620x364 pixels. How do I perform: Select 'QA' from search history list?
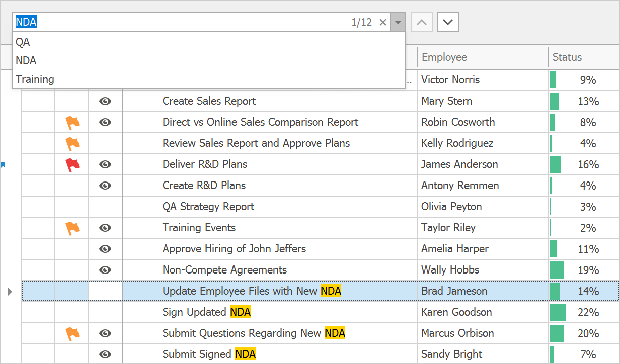pyautogui.click(x=23, y=42)
